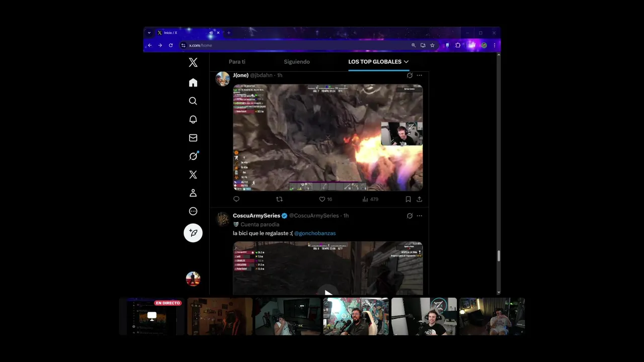
Task: Open the Extensions puzzle icon
Action: pos(458,45)
